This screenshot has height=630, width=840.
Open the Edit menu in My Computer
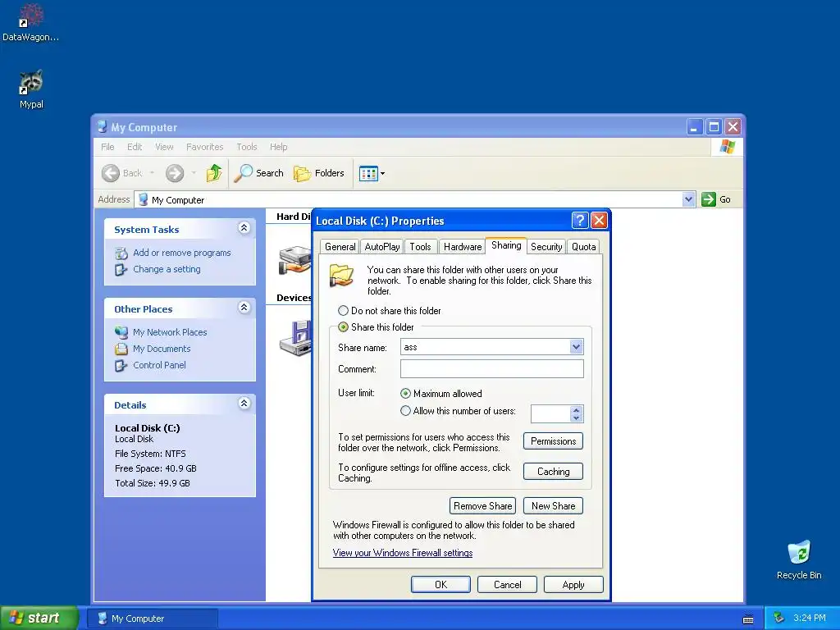coord(135,147)
